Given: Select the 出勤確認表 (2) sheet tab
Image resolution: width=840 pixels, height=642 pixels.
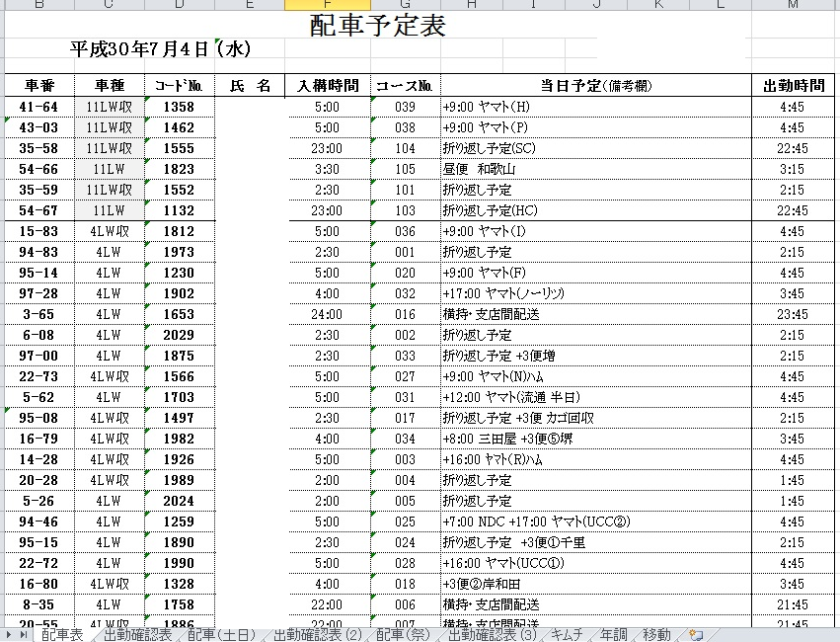Looking at the screenshot, I should [317, 634].
